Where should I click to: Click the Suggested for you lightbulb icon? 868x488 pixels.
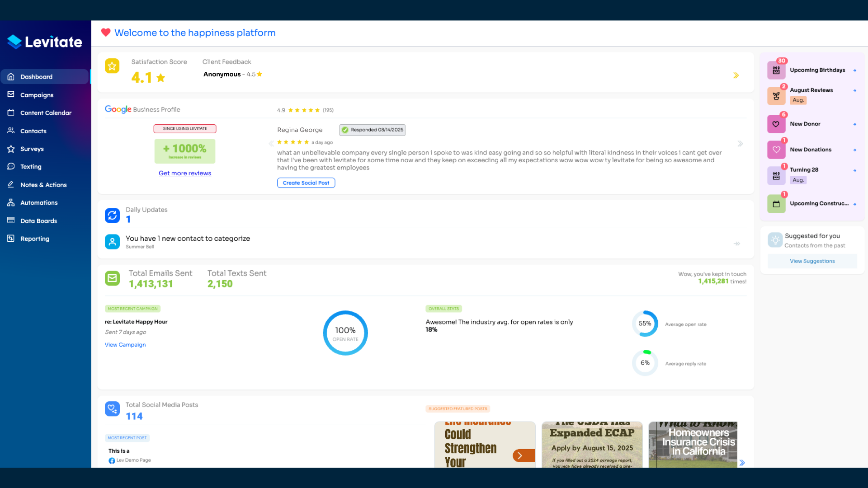[x=775, y=240]
